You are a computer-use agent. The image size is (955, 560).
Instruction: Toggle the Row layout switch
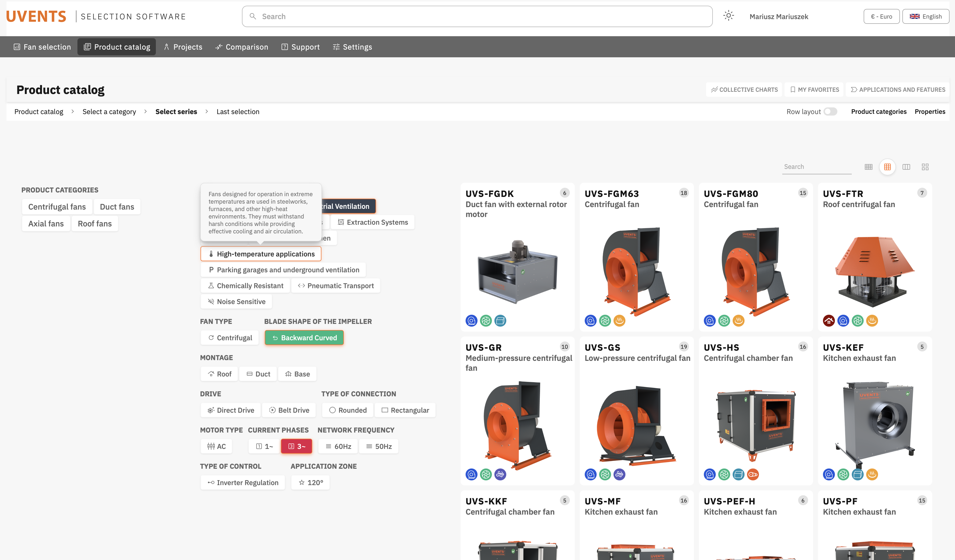coord(830,112)
